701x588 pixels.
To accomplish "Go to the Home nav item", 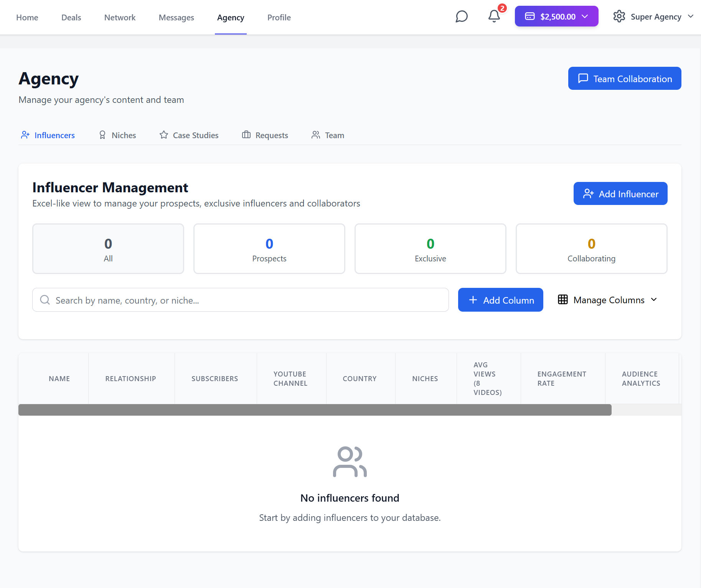I will tap(27, 17).
